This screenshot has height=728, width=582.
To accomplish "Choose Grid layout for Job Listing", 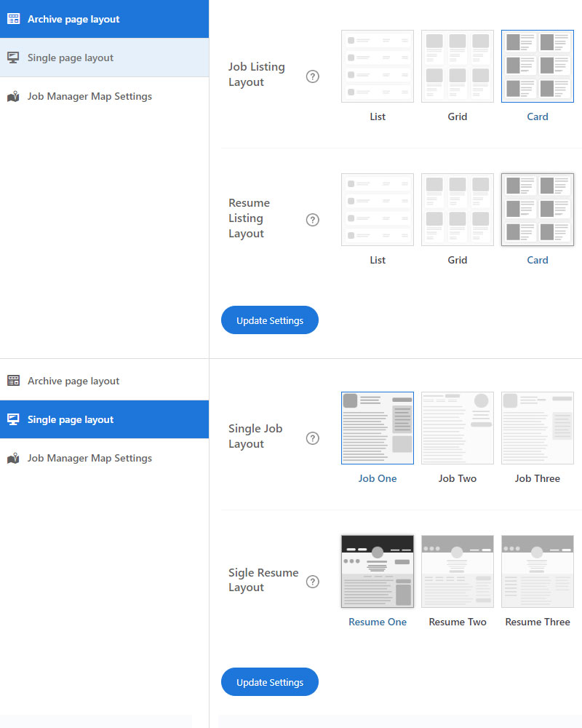I will (x=458, y=66).
